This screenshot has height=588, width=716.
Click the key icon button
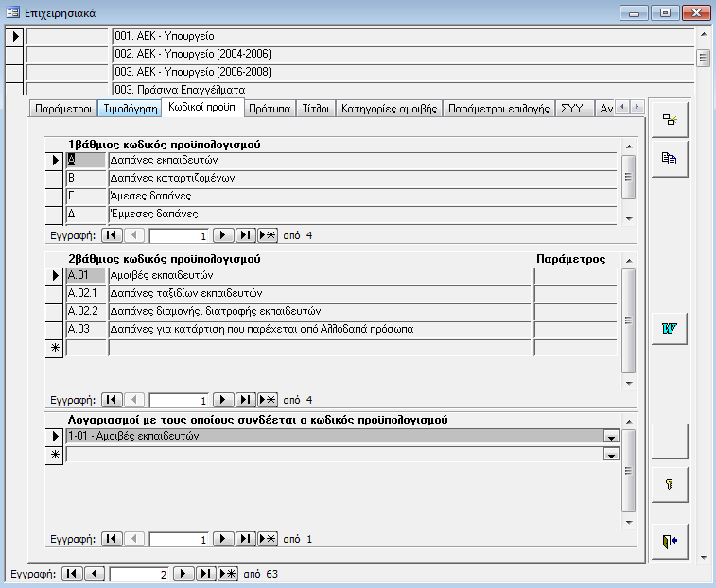coord(670,483)
